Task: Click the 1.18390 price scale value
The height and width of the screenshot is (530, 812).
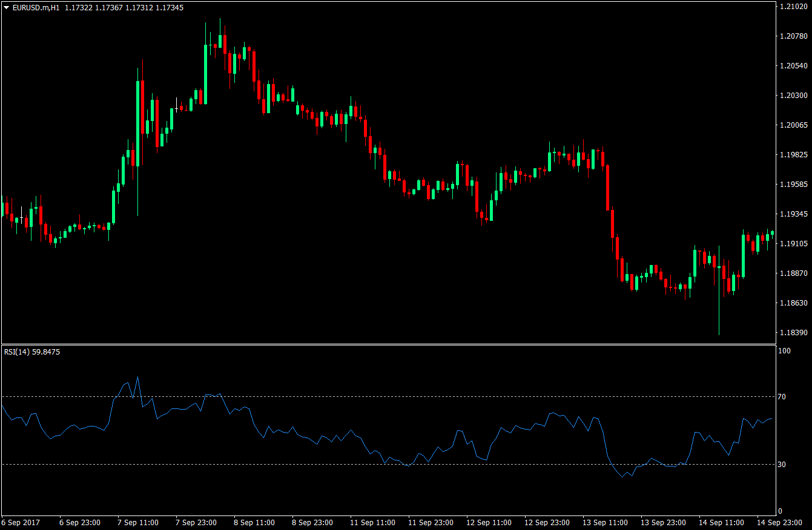Action: point(795,332)
